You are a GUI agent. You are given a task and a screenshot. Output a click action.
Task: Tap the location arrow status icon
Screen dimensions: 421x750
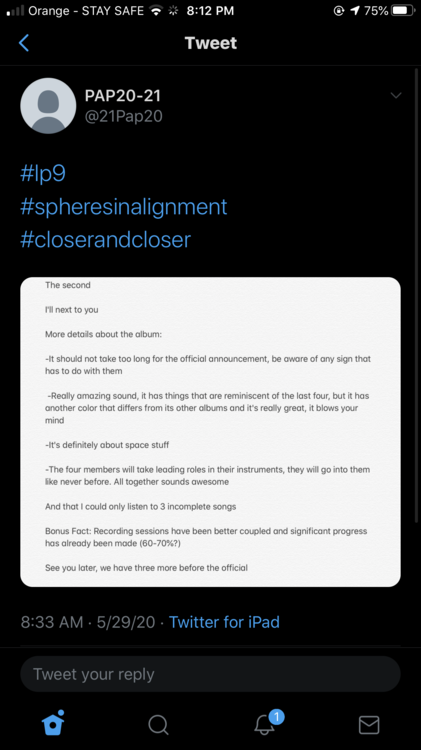(x=355, y=11)
